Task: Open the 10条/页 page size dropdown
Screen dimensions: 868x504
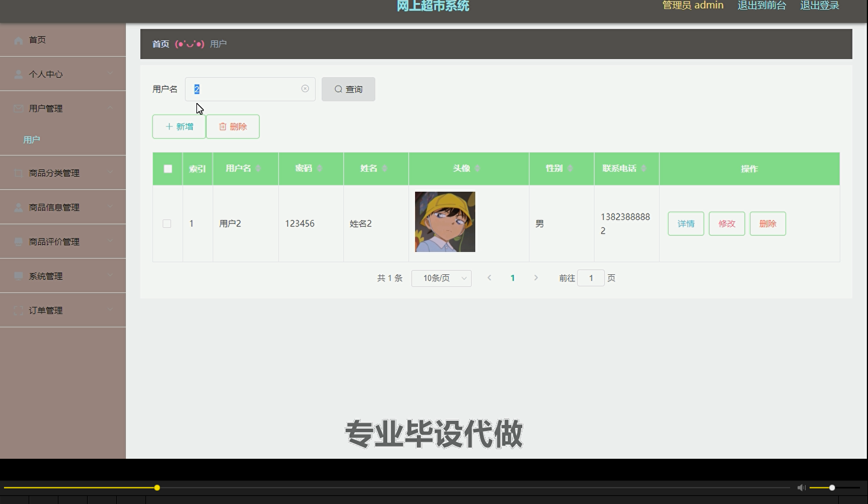Action: (441, 278)
